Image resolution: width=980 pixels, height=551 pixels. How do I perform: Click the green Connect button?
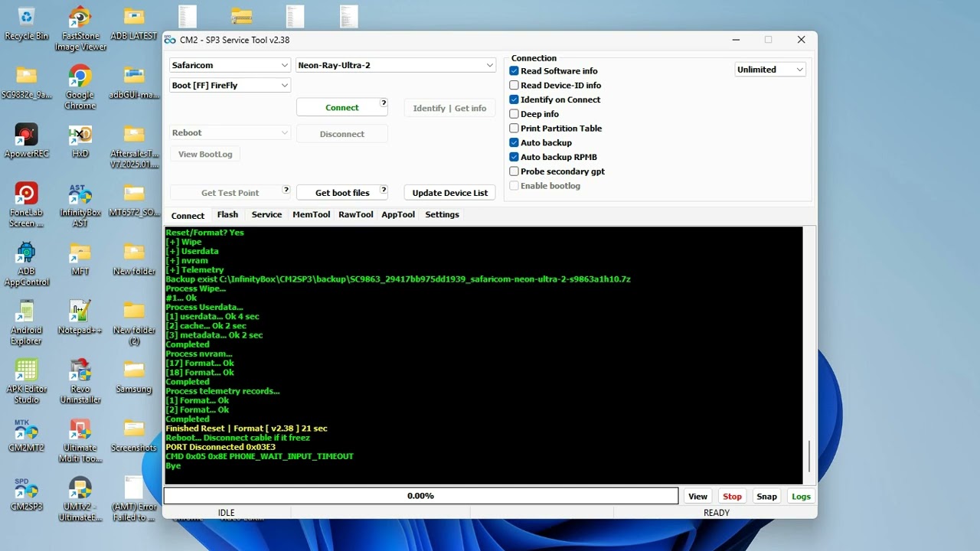[x=341, y=108]
